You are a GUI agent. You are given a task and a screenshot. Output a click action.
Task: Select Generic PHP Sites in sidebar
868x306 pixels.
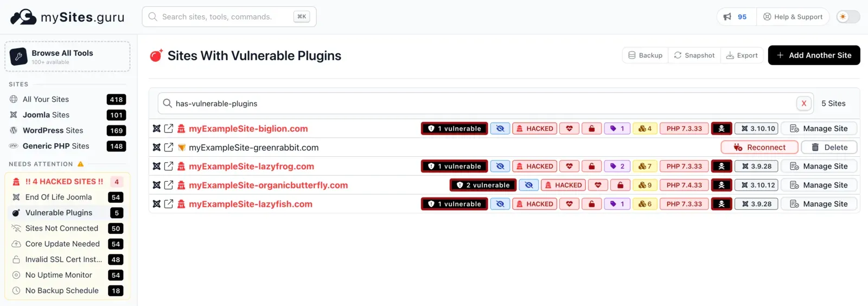coord(67,146)
